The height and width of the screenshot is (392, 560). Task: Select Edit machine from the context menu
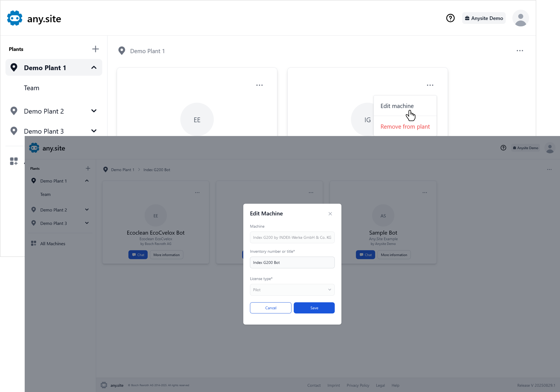pyautogui.click(x=397, y=106)
